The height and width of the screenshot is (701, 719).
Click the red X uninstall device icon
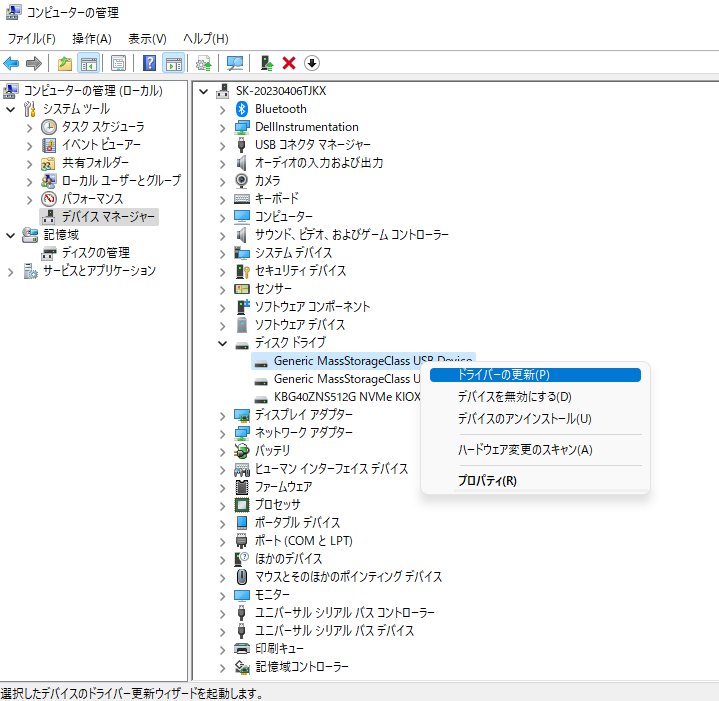point(289,63)
